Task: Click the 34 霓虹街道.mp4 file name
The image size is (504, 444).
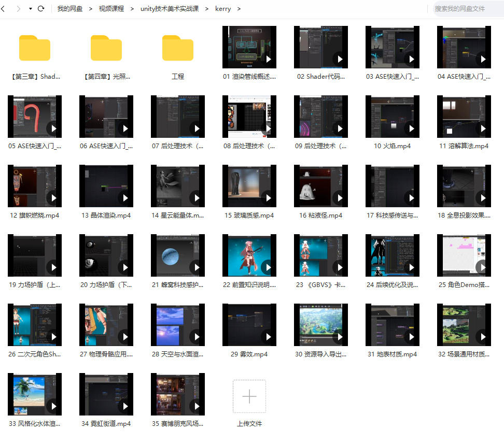Action: [106, 424]
